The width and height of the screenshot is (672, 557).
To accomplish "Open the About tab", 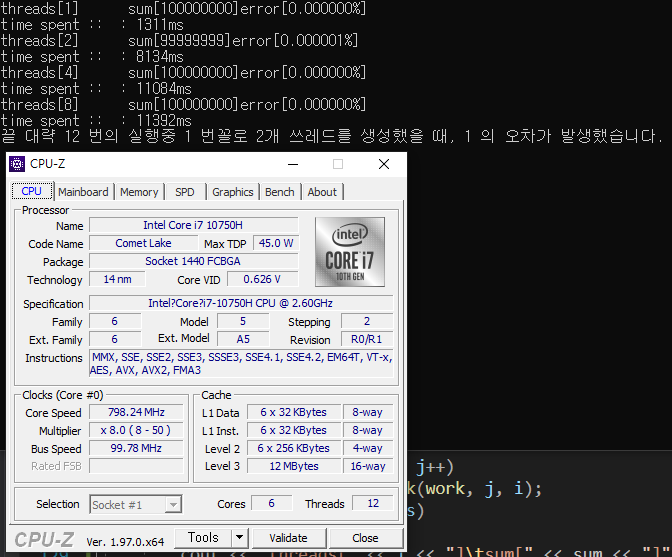I will [322, 192].
